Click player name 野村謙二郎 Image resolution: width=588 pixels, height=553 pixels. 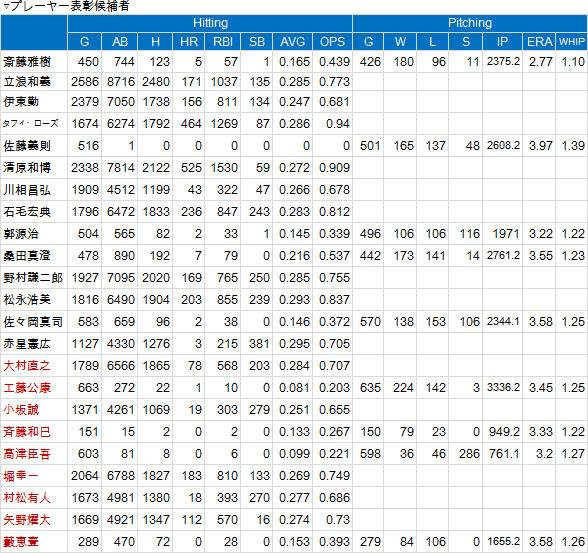[x=33, y=278]
